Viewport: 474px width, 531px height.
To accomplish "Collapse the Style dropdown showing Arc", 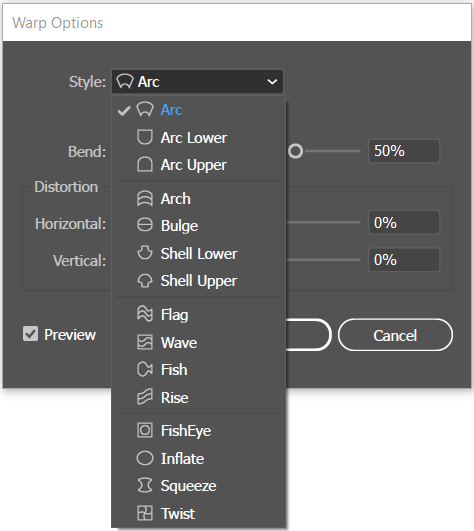I will coord(197,82).
